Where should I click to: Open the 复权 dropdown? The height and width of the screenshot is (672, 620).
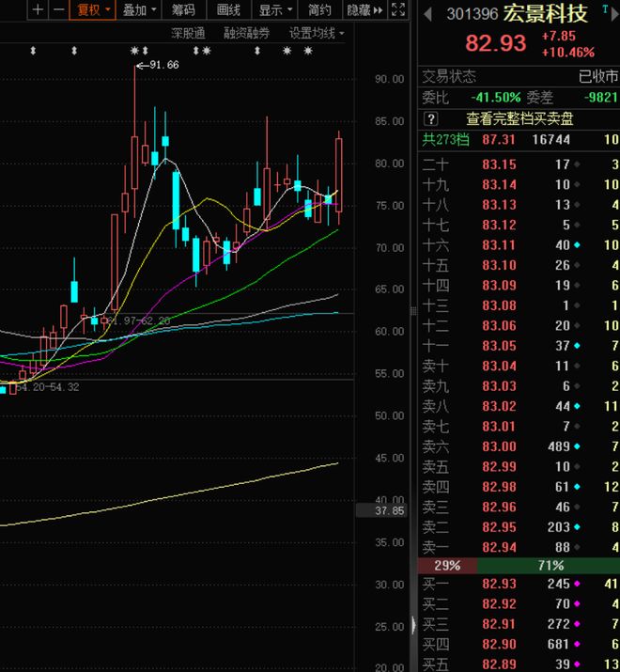93,10
